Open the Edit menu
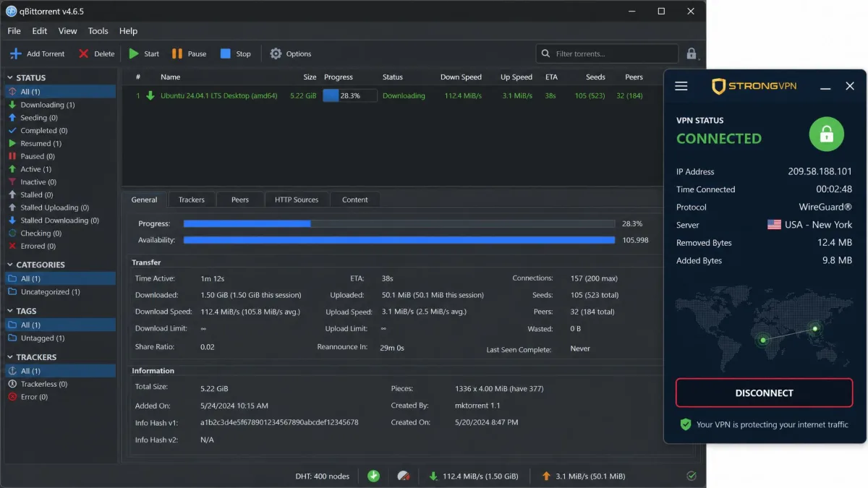Image resolution: width=868 pixels, height=488 pixels. pyautogui.click(x=40, y=31)
